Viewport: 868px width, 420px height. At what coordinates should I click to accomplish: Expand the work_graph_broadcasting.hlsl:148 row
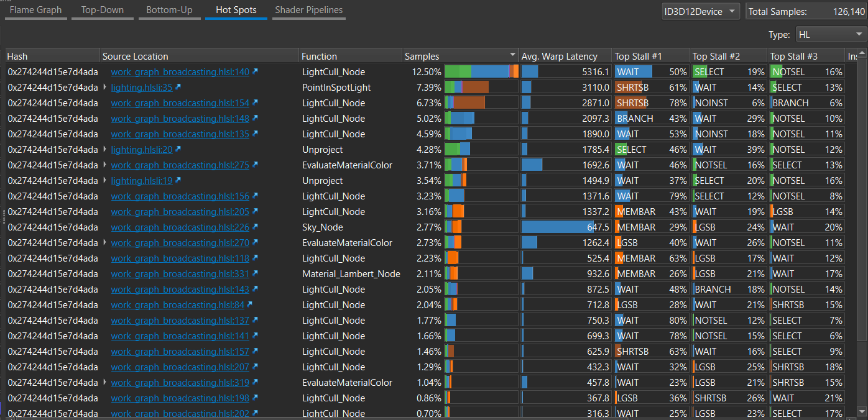tap(105, 119)
